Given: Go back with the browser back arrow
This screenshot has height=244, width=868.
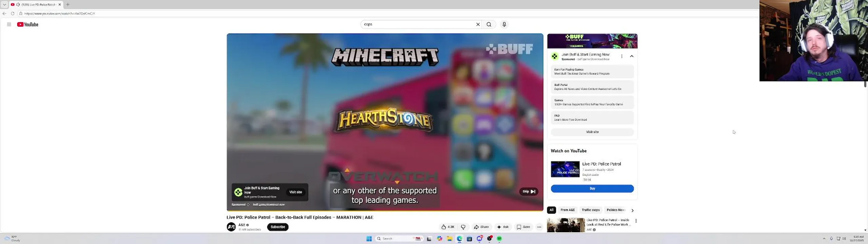Looking at the screenshot, I should [4, 14].
